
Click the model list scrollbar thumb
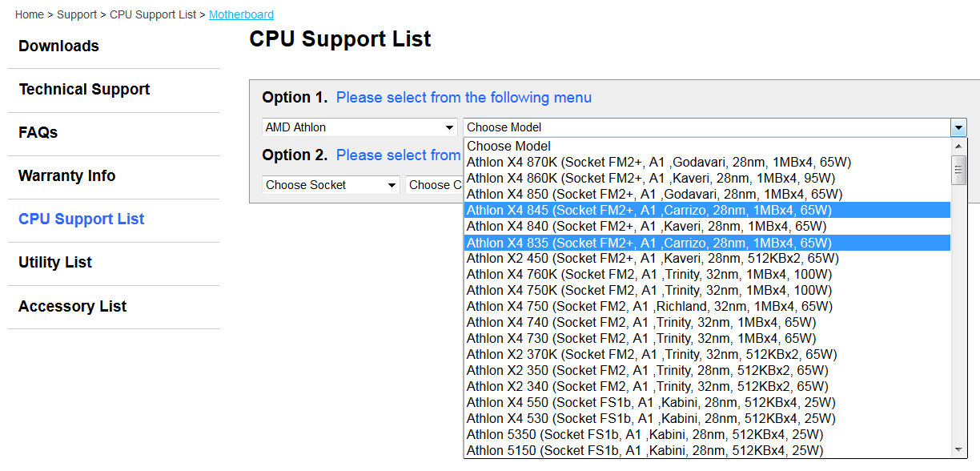tap(958, 170)
